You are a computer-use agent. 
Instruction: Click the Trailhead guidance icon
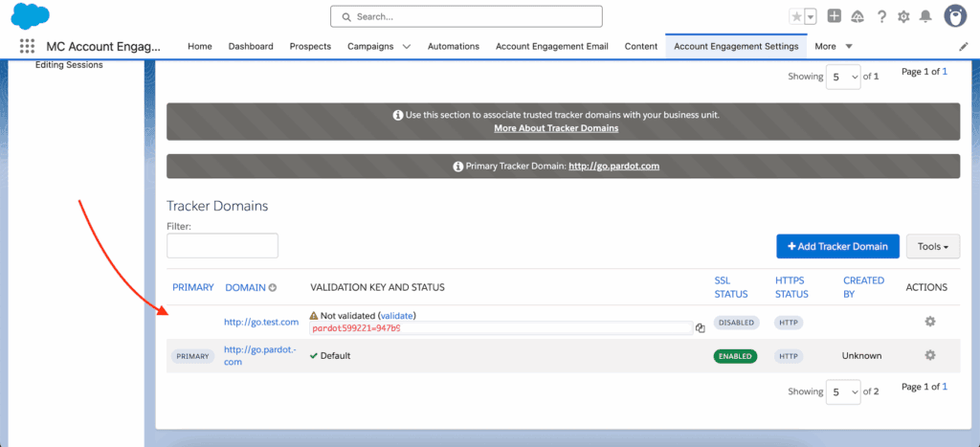coord(857,17)
